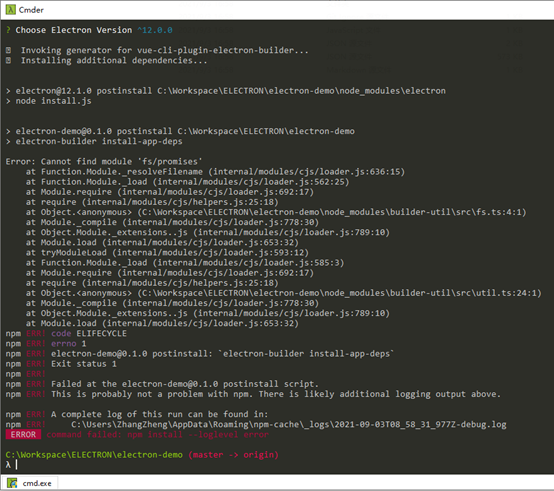Click 'electron-demo@0.1.0 postinstall C:\Workspace' line

(x=180, y=131)
